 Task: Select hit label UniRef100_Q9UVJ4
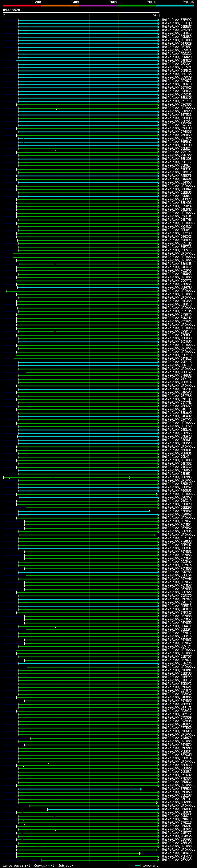[177, 758]
